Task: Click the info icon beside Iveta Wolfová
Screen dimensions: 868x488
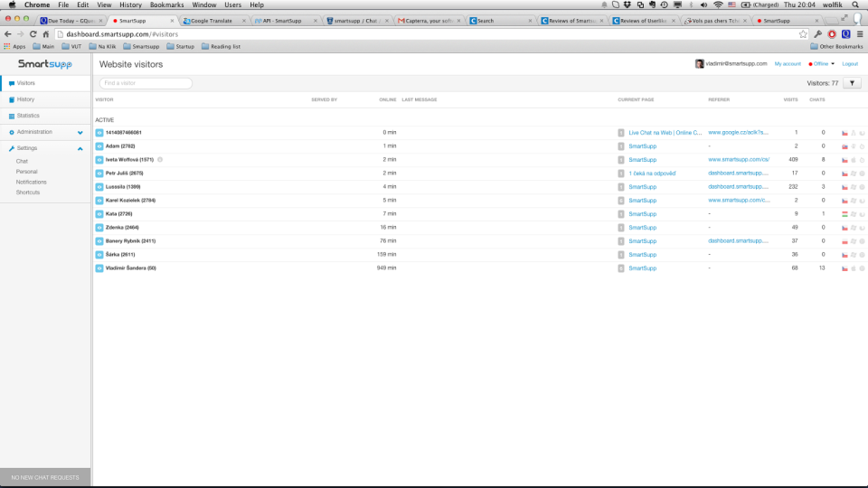Action: [x=160, y=160]
